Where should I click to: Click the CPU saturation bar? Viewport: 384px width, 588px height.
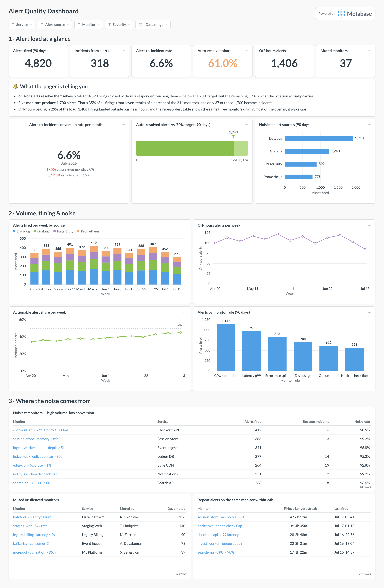click(x=226, y=347)
